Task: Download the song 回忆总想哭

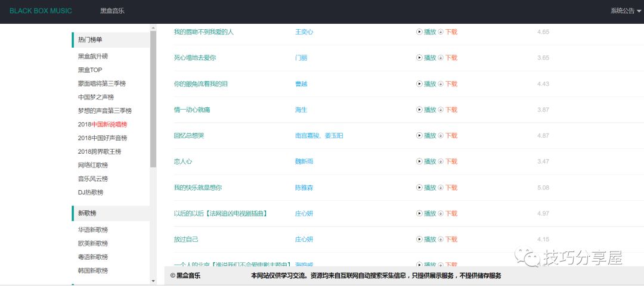Action: click(x=448, y=135)
